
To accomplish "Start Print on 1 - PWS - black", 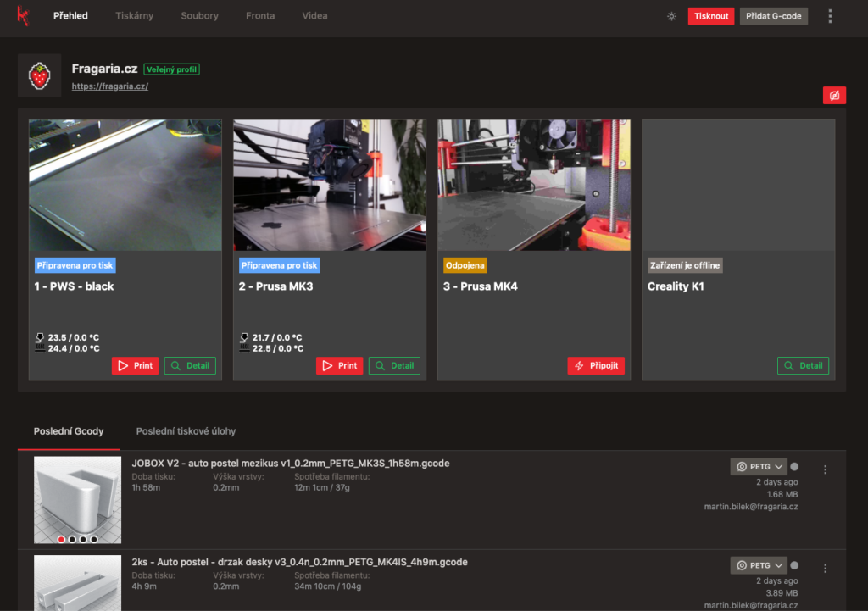I will (135, 366).
